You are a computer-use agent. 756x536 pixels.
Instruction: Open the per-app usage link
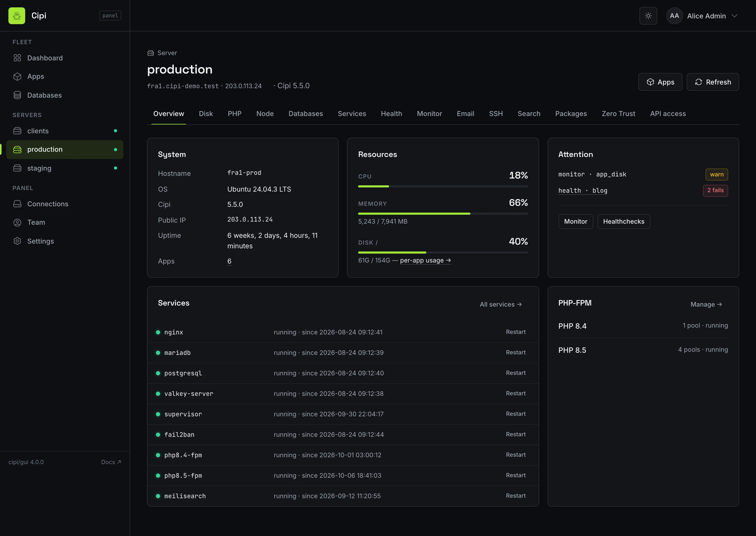tap(425, 260)
